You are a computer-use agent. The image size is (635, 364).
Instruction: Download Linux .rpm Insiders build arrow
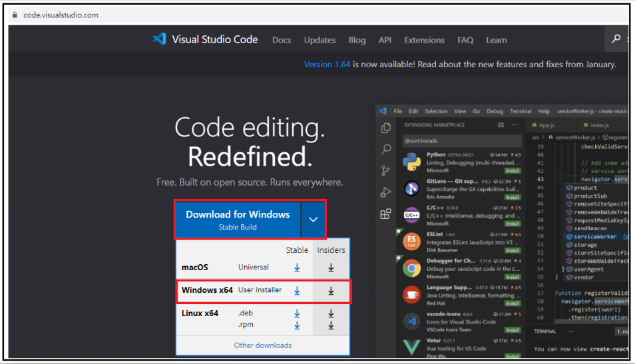331,325
